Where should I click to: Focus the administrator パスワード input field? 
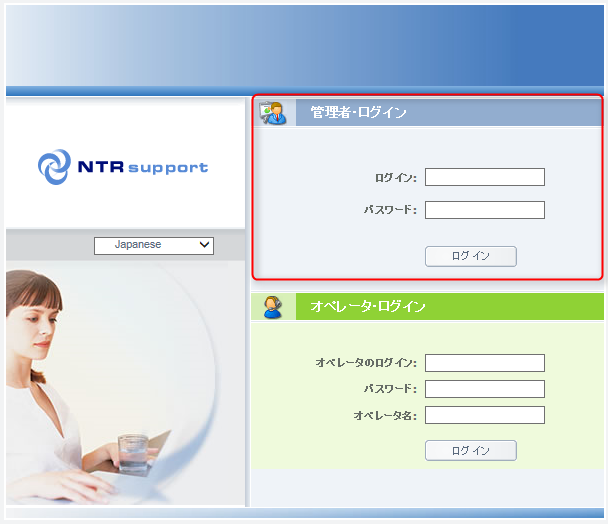tap(485, 210)
